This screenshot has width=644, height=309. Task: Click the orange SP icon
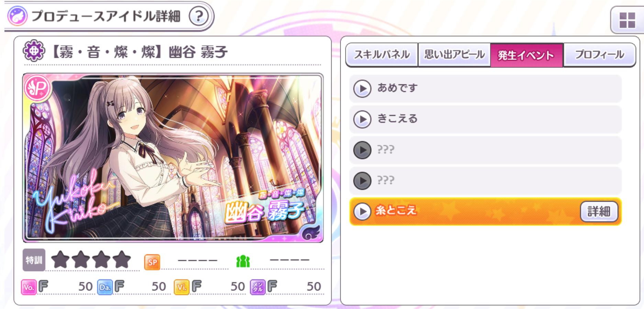click(152, 262)
